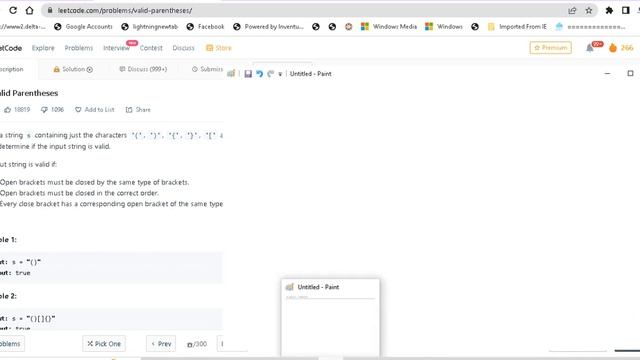Select the Untitled - Paint taskbar preview thumbnail
This screenshot has height=360, width=640.
click(x=330, y=318)
